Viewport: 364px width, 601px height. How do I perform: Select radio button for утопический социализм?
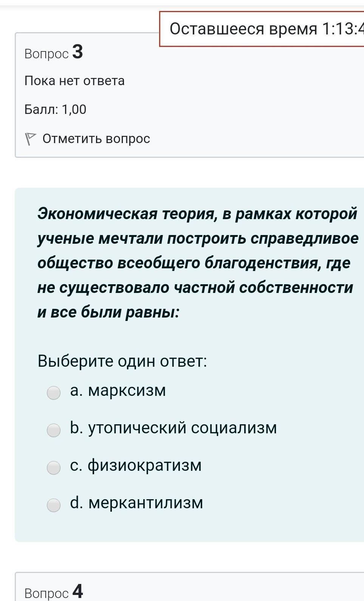pos(54,430)
